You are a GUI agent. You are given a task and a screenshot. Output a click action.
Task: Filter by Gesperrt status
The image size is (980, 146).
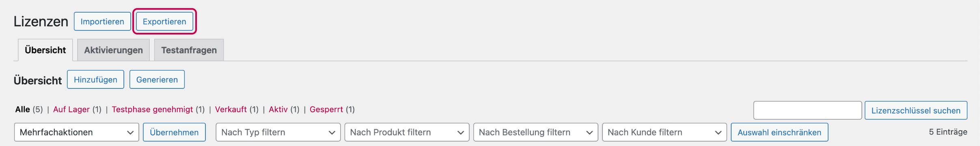pos(326,109)
